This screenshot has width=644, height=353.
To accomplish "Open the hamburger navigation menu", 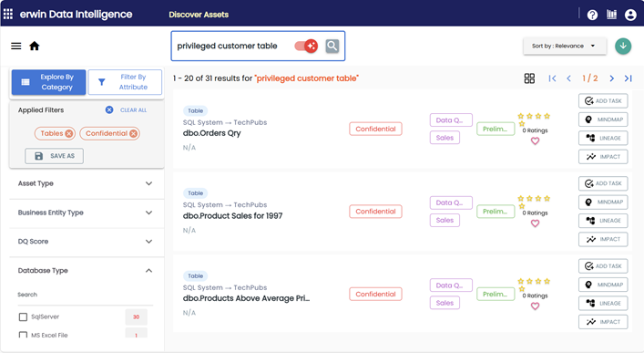I will (x=16, y=47).
